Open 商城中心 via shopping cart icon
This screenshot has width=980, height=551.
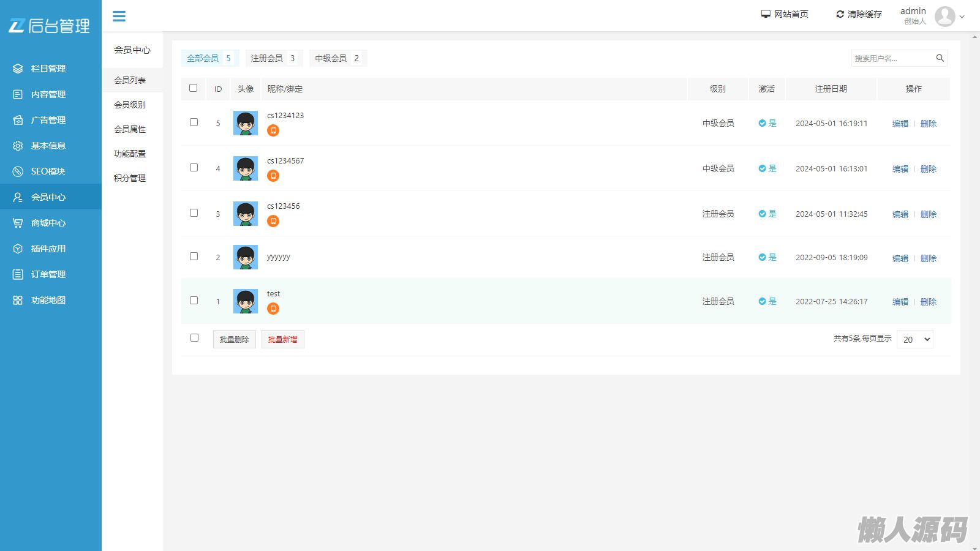(x=18, y=223)
